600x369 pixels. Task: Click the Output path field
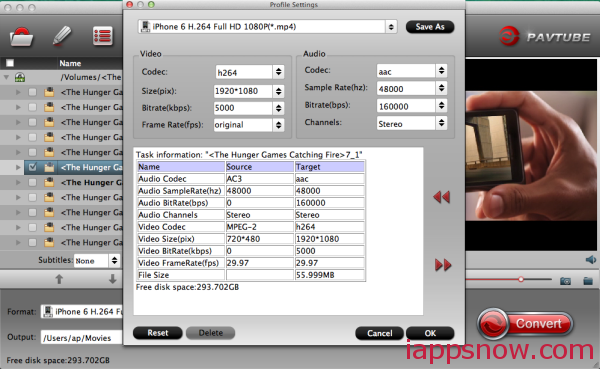coord(81,338)
